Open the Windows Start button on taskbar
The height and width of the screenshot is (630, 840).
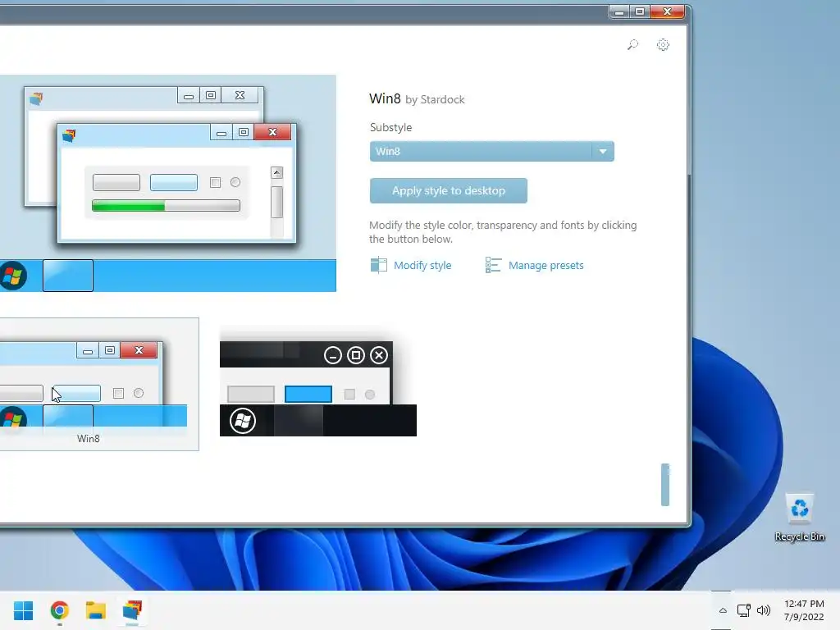(23, 610)
